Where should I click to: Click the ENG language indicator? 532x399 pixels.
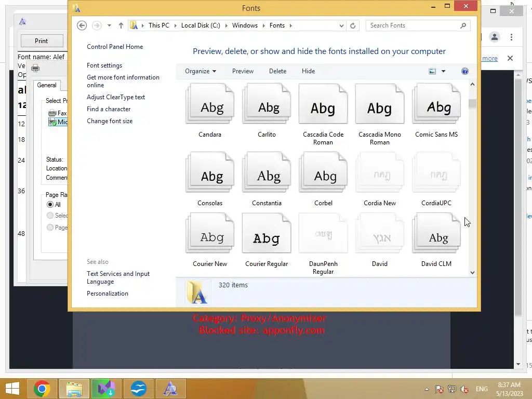482,389
